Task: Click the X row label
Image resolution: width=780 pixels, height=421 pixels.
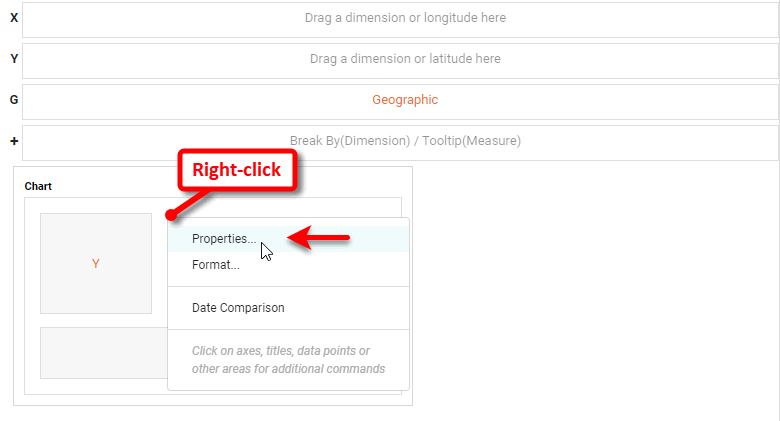Action: pos(14,18)
